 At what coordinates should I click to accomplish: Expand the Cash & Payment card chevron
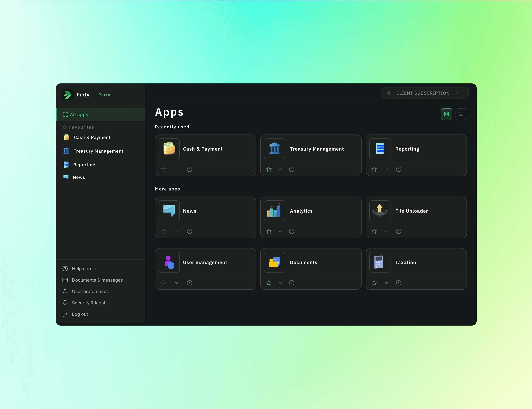coord(177,169)
